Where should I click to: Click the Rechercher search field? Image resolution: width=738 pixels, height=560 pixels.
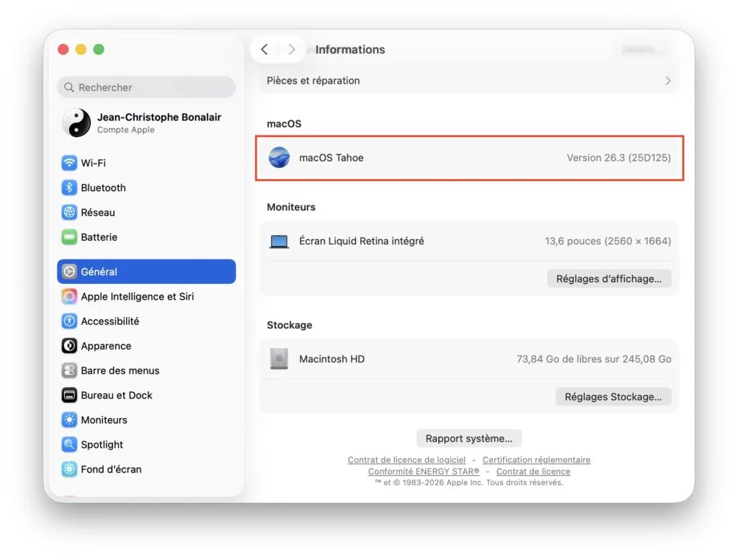(x=146, y=87)
